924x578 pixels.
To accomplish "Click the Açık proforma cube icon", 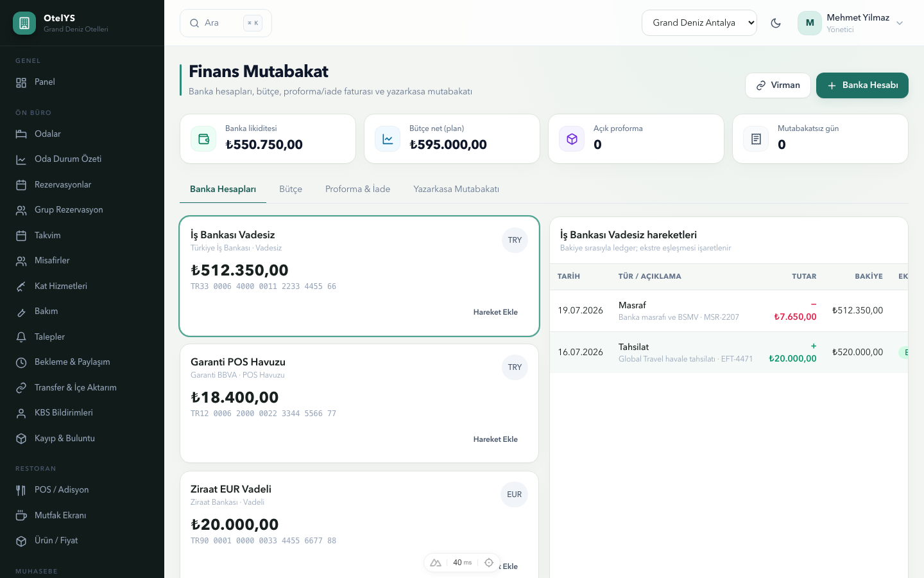I will pos(572,139).
